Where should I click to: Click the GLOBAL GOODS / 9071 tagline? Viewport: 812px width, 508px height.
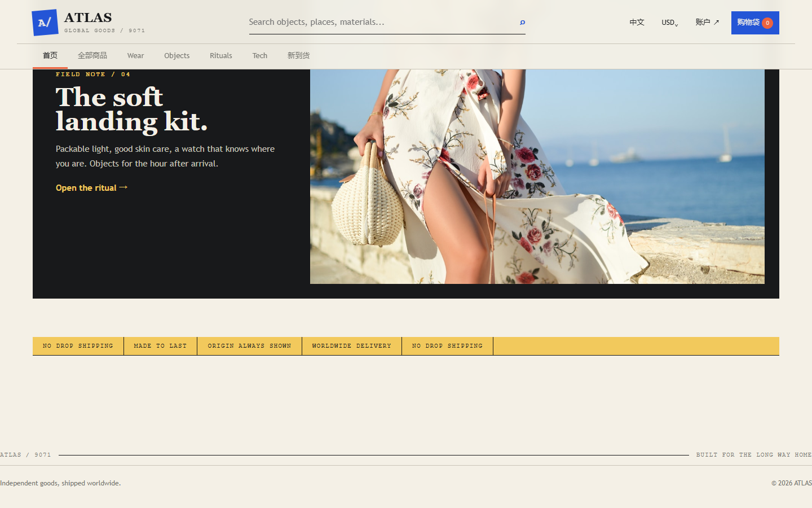point(104,30)
